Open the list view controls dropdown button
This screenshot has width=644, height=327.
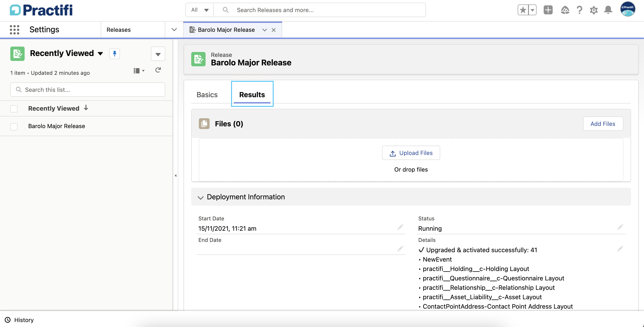point(158,54)
